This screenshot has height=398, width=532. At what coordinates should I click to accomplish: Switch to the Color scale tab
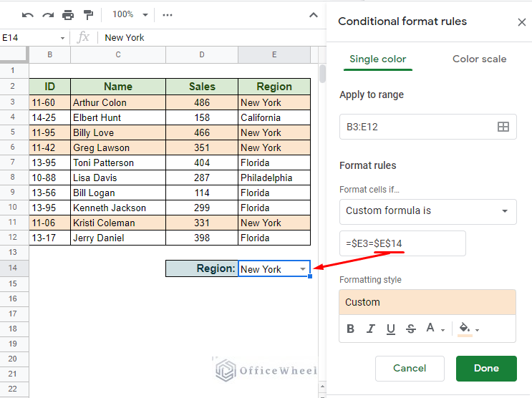pyautogui.click(x=479, y=59)
